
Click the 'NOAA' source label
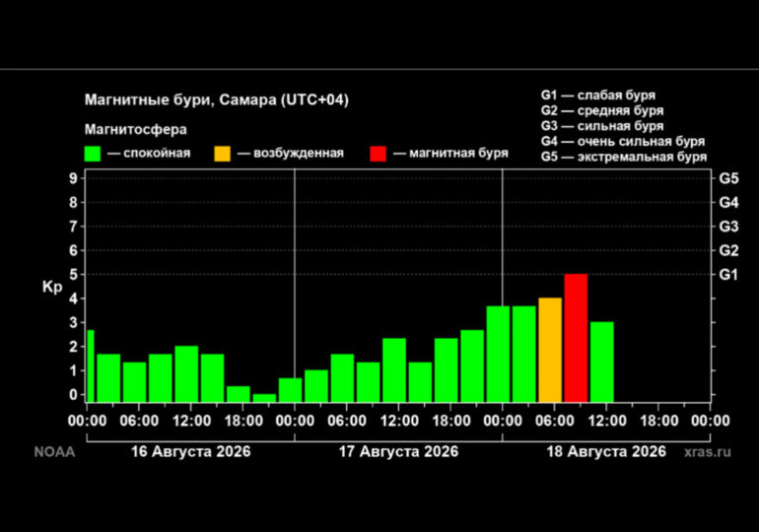(54, 452)
